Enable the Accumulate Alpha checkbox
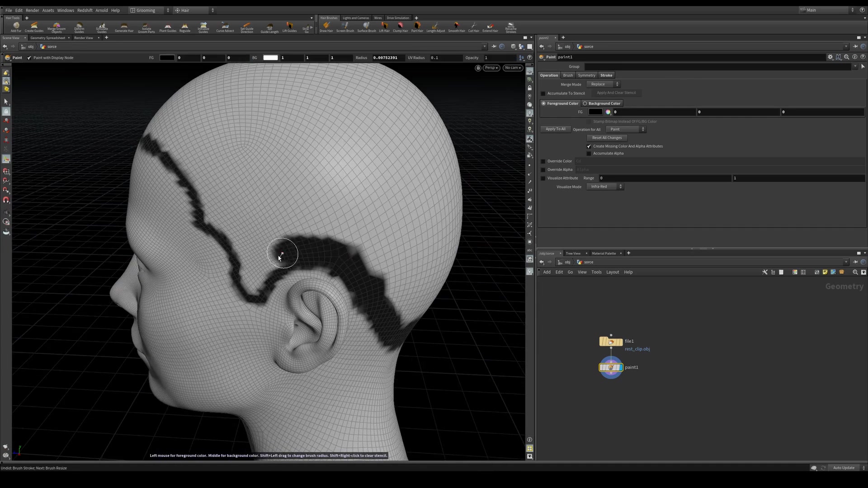The image size is (868, 488). (589, 153)
